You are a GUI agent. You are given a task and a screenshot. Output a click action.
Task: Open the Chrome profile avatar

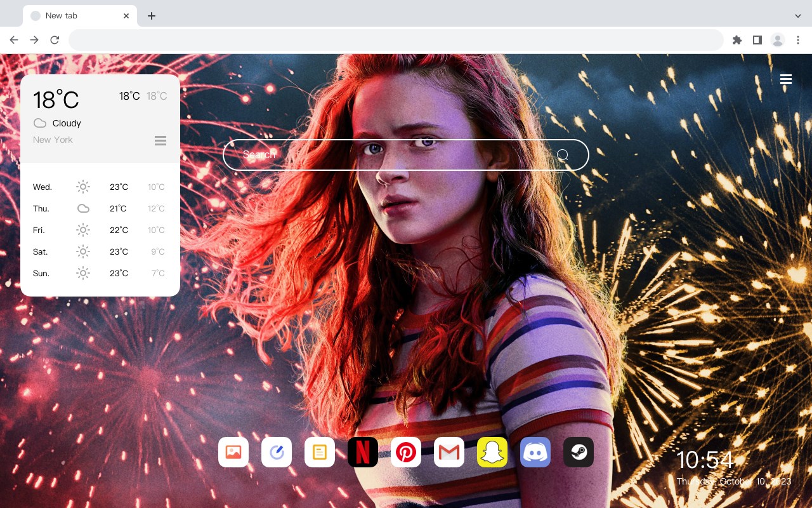[778, 40]
